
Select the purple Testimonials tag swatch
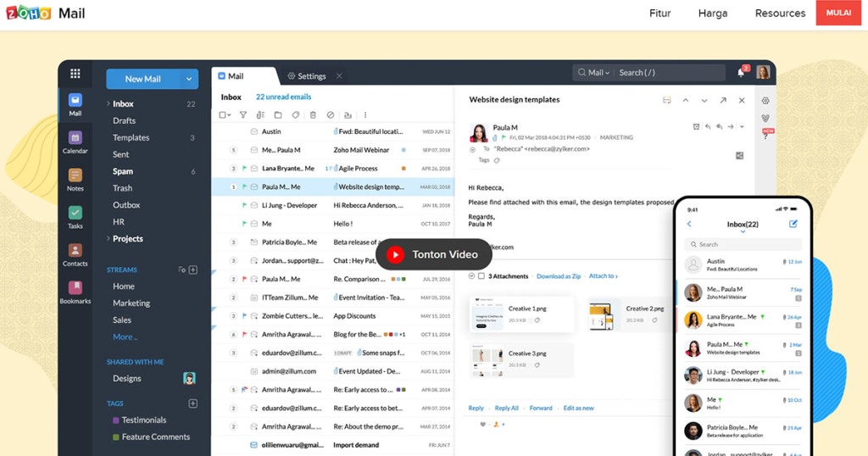click(115, 420)
